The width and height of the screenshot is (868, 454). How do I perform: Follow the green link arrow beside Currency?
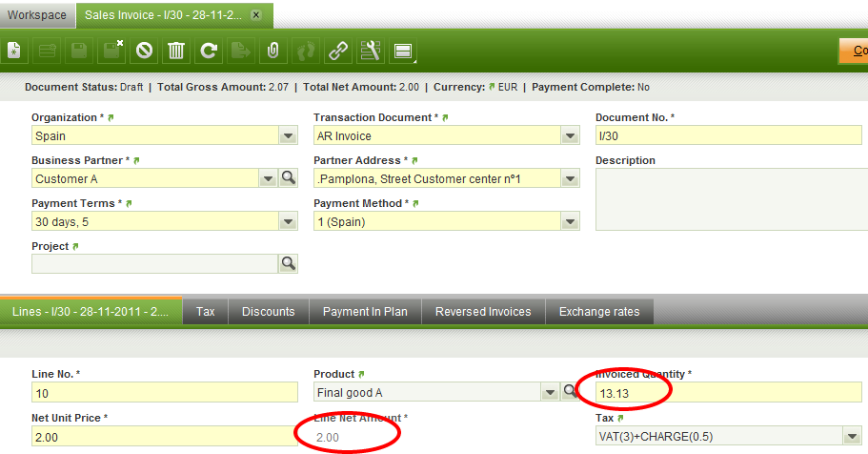pos(492,87)
